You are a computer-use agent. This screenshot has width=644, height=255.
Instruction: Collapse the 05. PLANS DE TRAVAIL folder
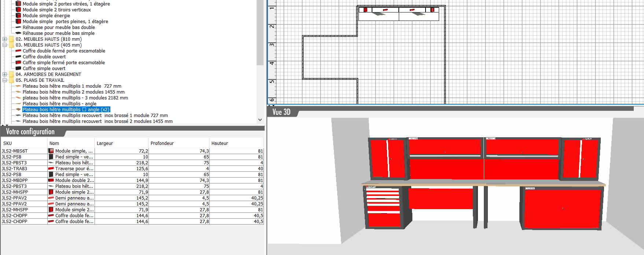[x=5, y=80]
